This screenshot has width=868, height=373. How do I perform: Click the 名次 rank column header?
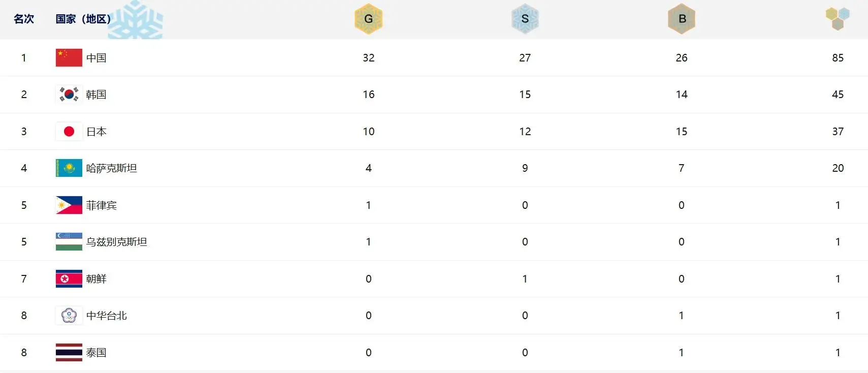pos(24,19)
